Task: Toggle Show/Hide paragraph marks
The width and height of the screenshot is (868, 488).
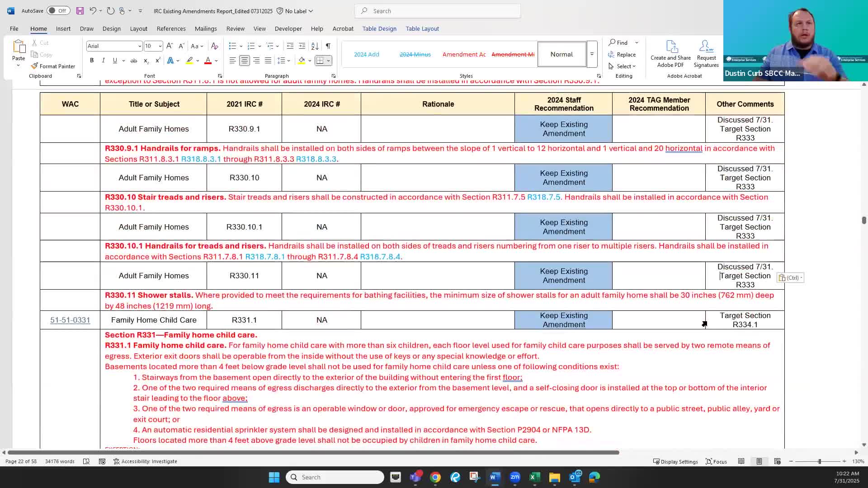Action: [x=328, y=46]
